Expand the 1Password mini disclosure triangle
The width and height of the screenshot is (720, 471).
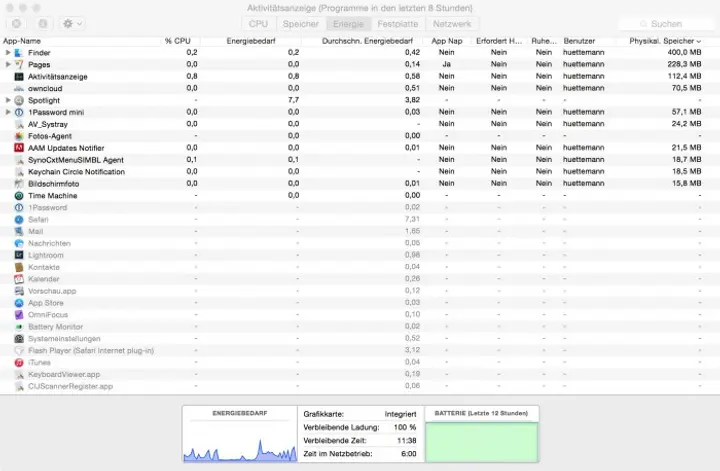(x=8, y=112)
